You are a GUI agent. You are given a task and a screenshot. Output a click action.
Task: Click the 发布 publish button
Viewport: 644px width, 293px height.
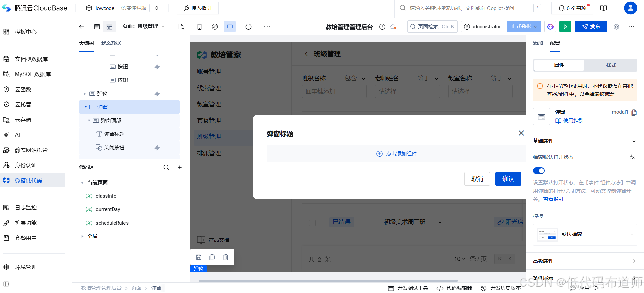click(x=591, y=27)
